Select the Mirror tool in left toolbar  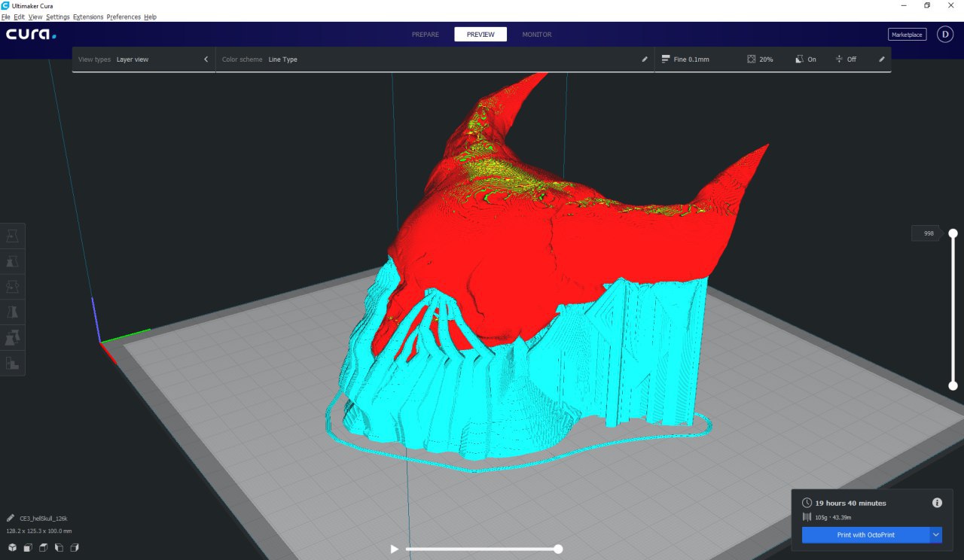(x=13, y=312)
